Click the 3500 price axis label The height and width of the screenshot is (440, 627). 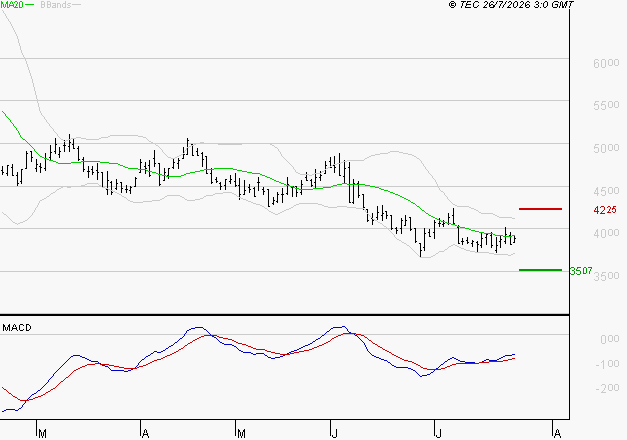click(606, 276)
